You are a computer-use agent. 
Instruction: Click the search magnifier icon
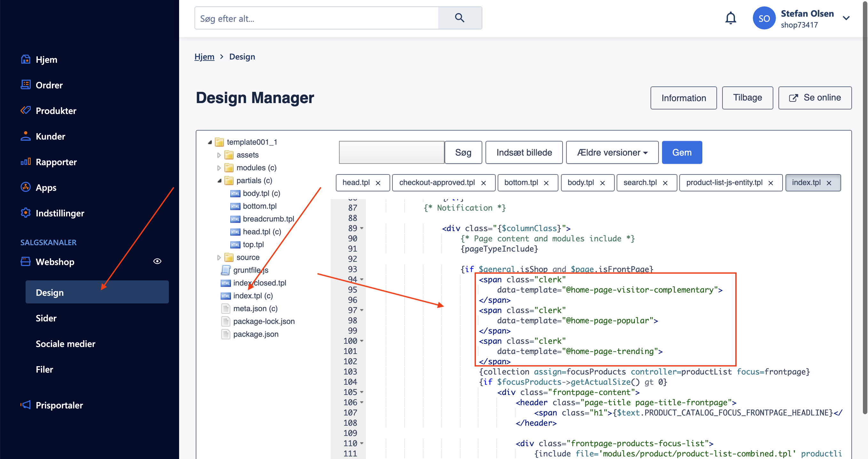click(x=460, y=18)
